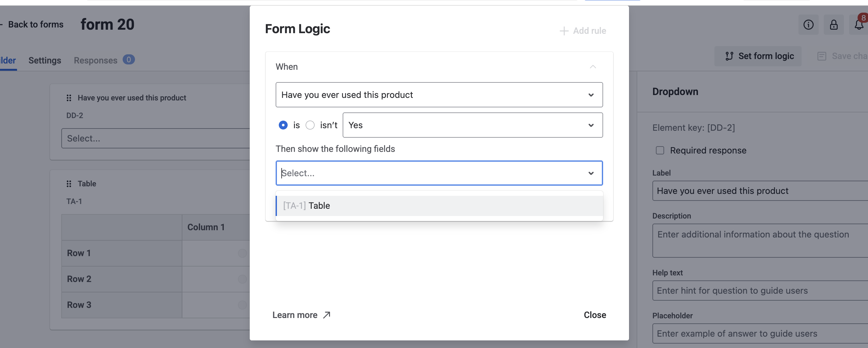Tick the Required response checkbox
Screen dimensions: 868x348
click(660, 150)
